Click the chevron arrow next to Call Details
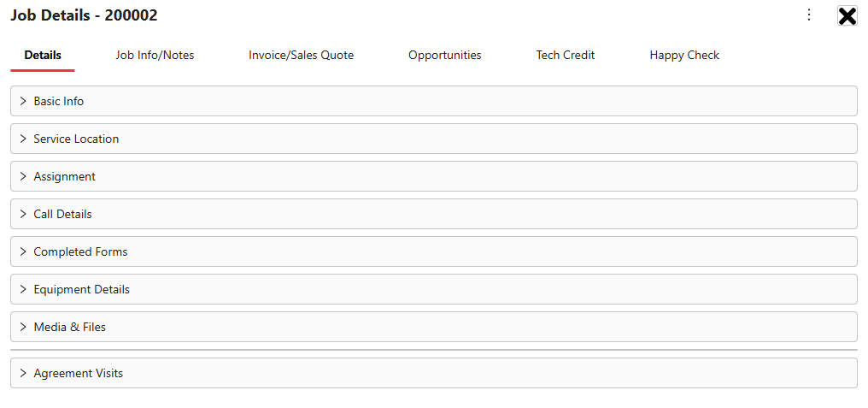The width and height of the screenshot is (868, 408). click(23, 214)
